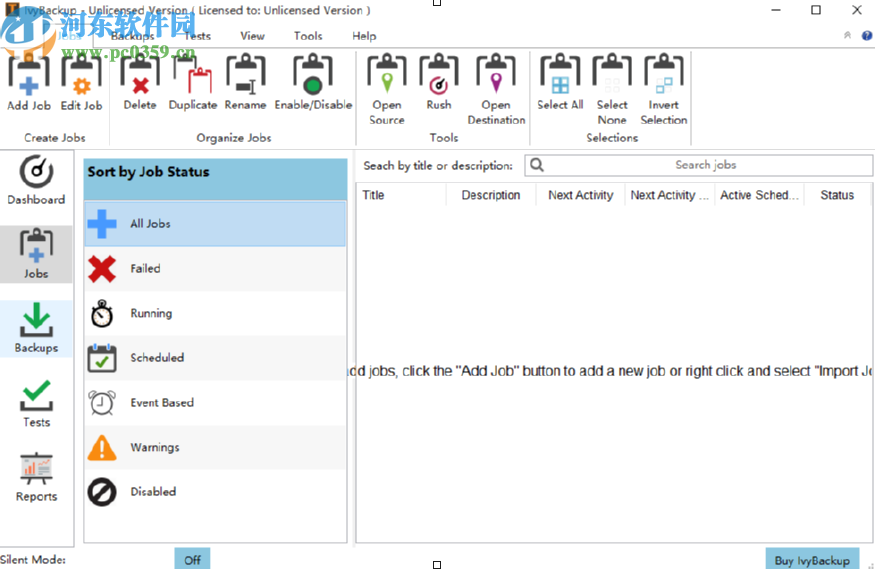Open the Tests section in sidebar
The height and width of the screenshot is (569, 875).
(36, 403)
